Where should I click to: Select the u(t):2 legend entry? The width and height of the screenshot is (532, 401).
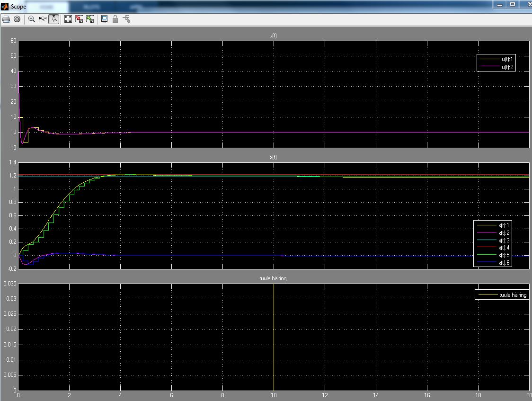497,67
